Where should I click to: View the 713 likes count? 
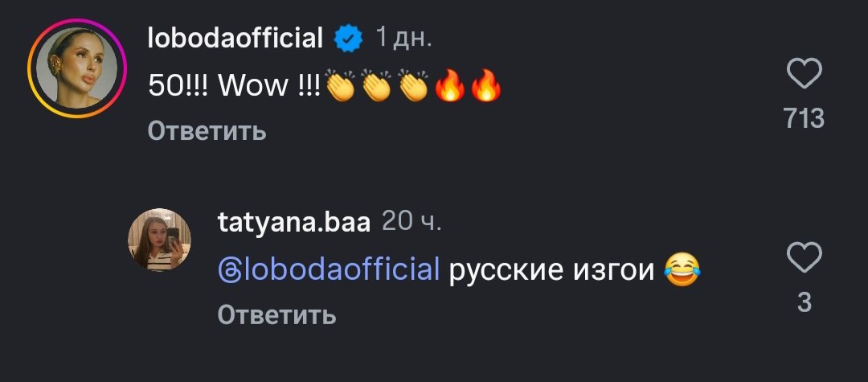tap(804, 119)
